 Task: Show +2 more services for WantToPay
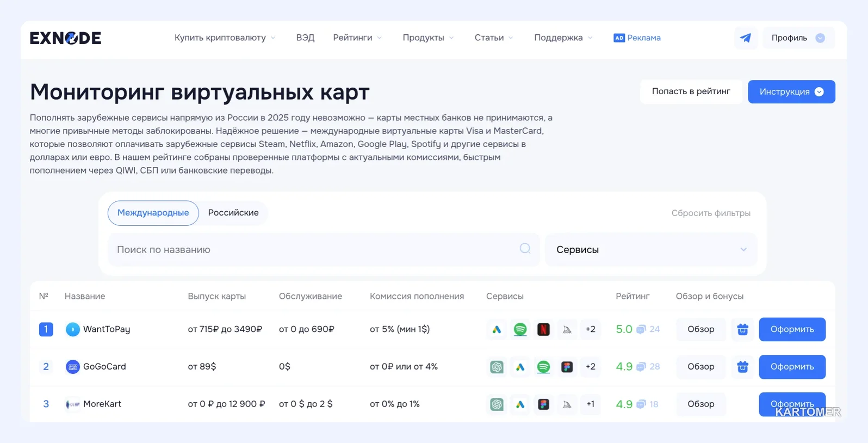pos(591,329)
